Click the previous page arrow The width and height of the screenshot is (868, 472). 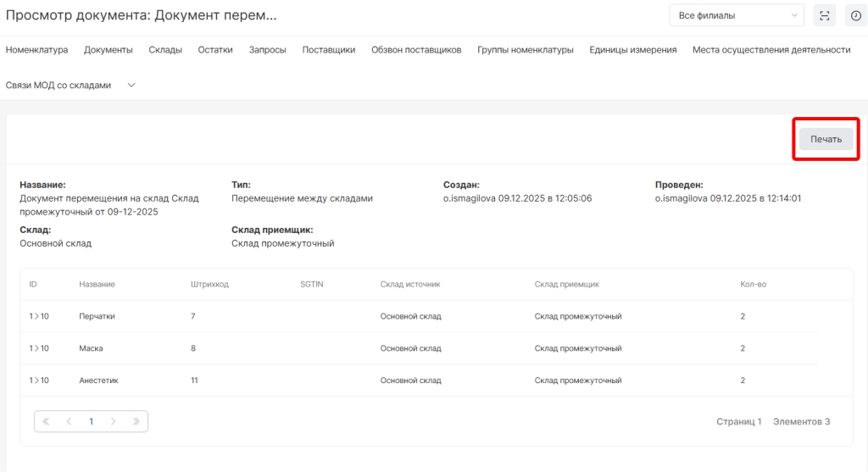point(69,421)
